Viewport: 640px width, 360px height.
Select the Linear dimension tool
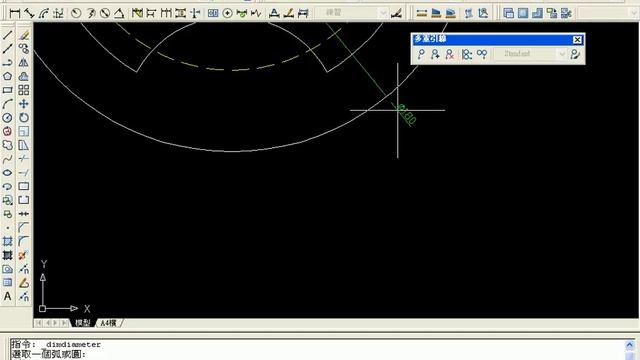(15, 13)
